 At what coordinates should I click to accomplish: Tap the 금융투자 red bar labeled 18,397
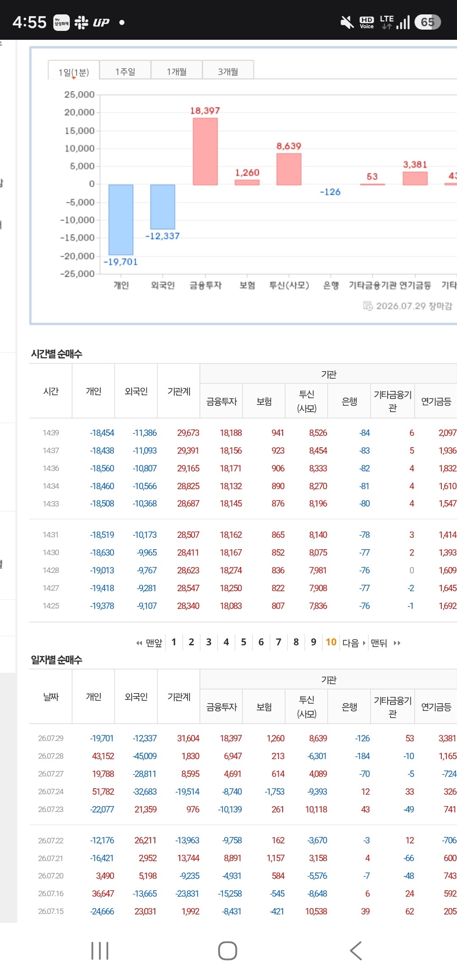205,151
